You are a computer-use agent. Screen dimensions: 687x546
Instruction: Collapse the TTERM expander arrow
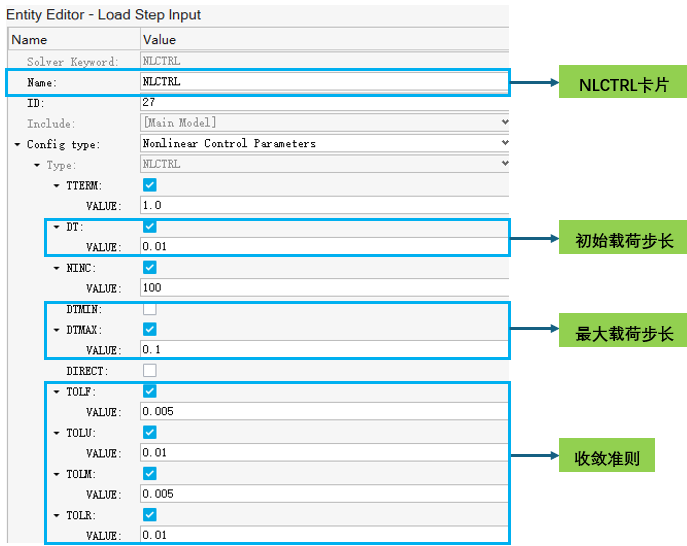pos(57,185)
